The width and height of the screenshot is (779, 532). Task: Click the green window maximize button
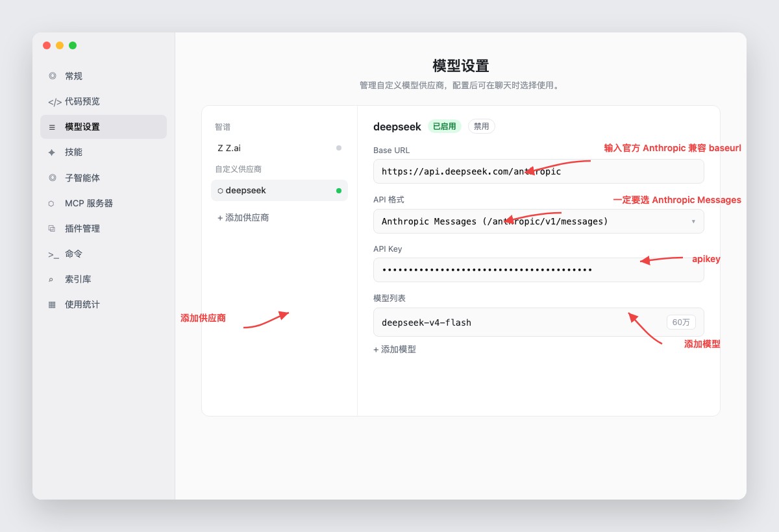click(73, 45)
